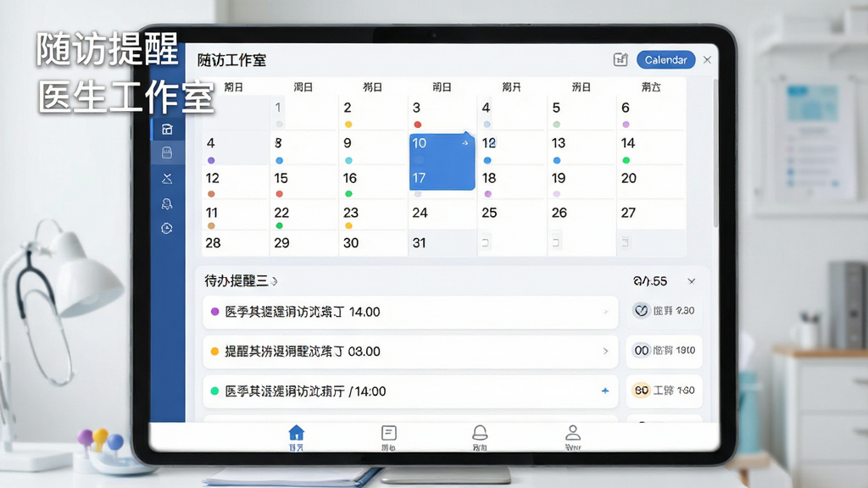Click the 随访工作室 title
This screenshot has height=488, width=868.
232,60
